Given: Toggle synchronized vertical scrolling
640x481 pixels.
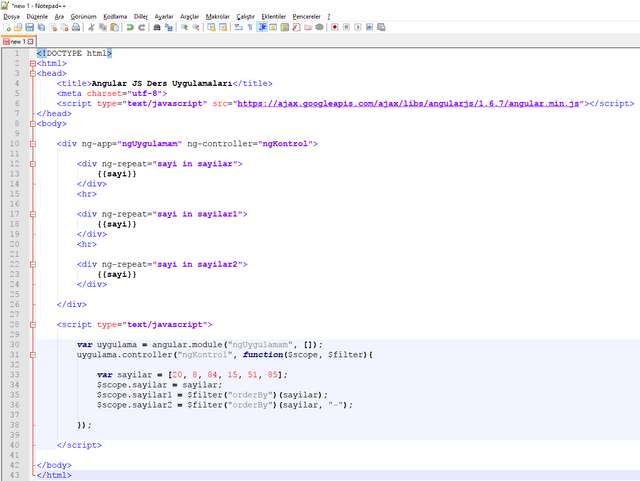Looking at the screenshot, I should 211,27.
